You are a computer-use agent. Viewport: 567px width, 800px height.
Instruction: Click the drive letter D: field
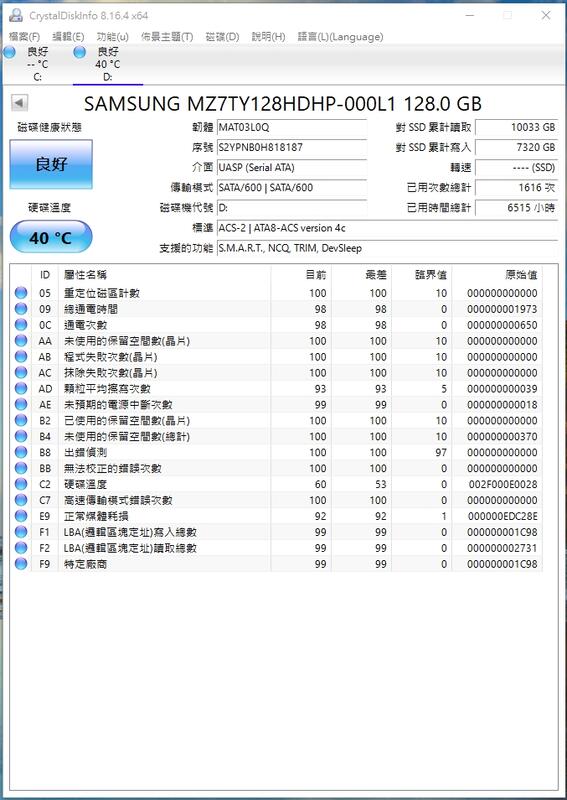(x=292, y=208)
